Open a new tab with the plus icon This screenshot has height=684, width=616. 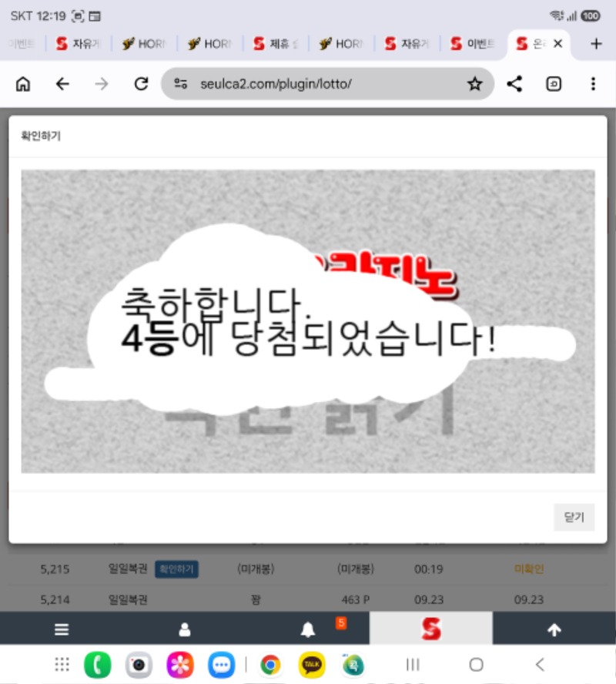(596, 44)
